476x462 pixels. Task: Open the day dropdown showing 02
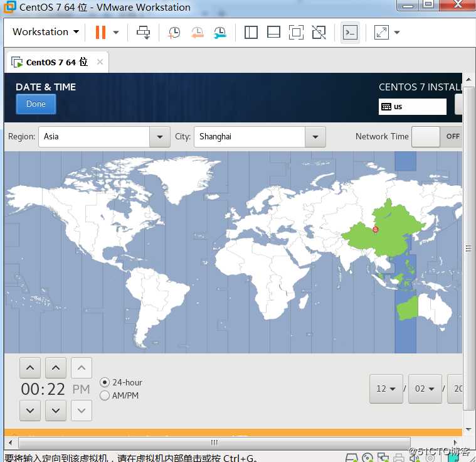[x=425, y=389]
